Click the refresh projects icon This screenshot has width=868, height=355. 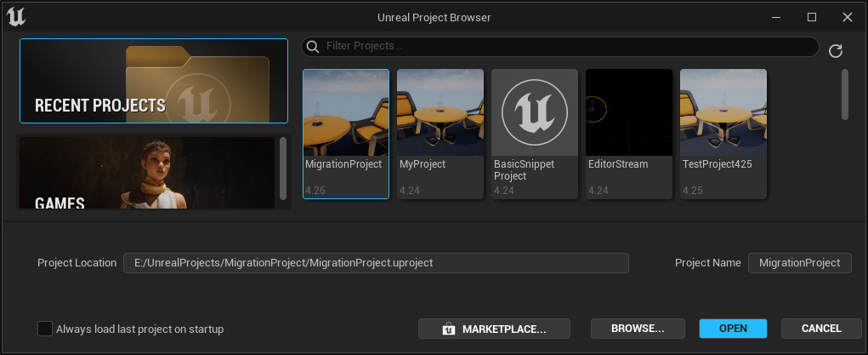pos(835,50)
